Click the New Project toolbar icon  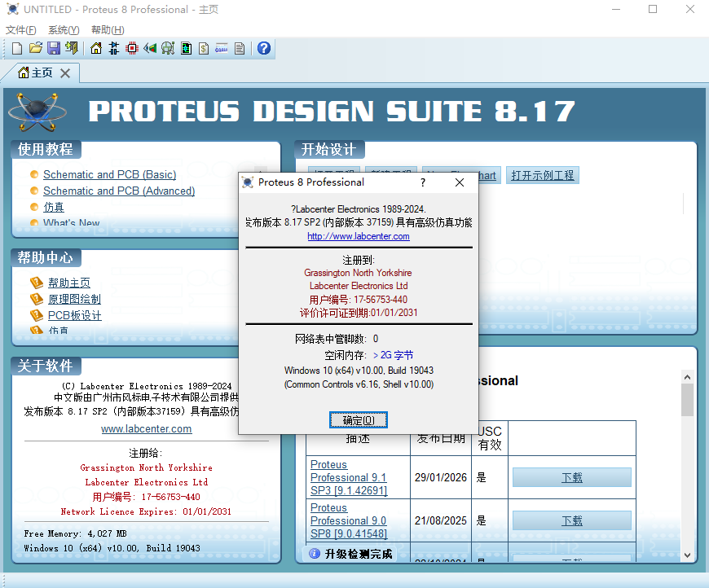click(x=17, y=48)
